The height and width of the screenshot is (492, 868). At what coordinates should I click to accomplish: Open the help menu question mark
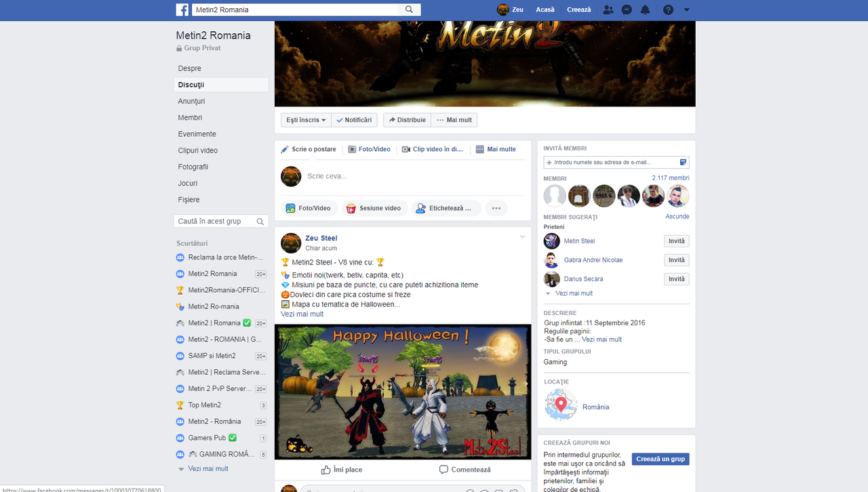[668, 9]
